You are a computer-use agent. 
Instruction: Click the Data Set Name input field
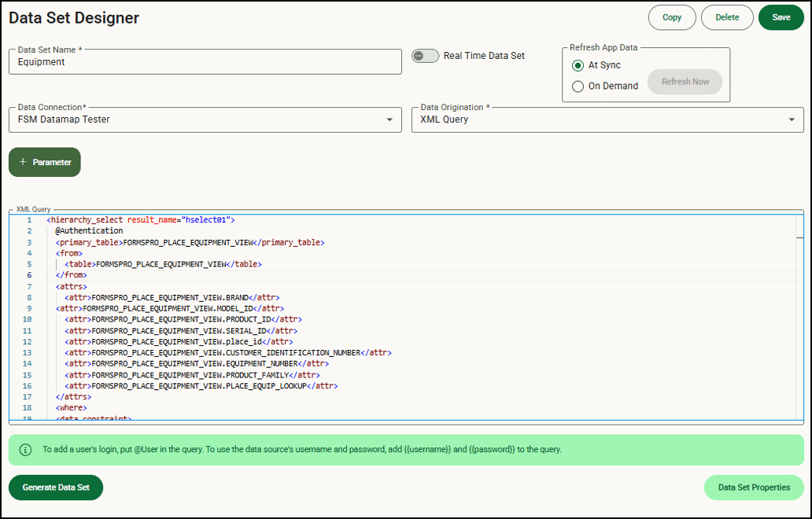[x=205, y=61]
